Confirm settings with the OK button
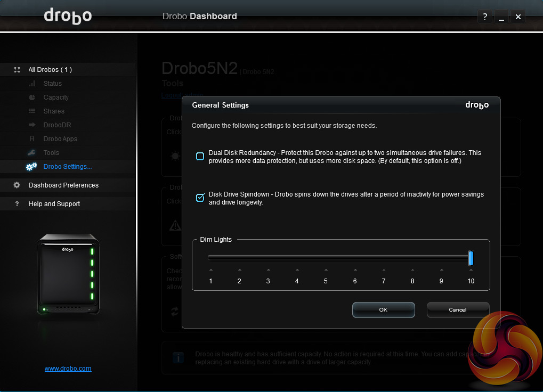 tap(383, 309)
